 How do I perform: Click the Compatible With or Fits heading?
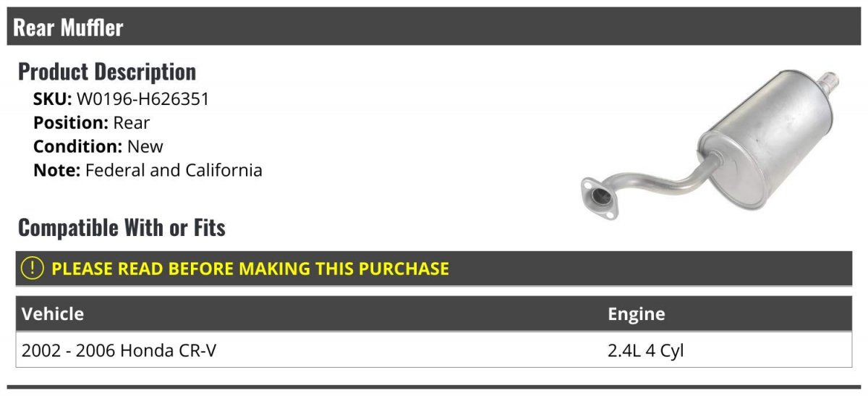point(122,227)
